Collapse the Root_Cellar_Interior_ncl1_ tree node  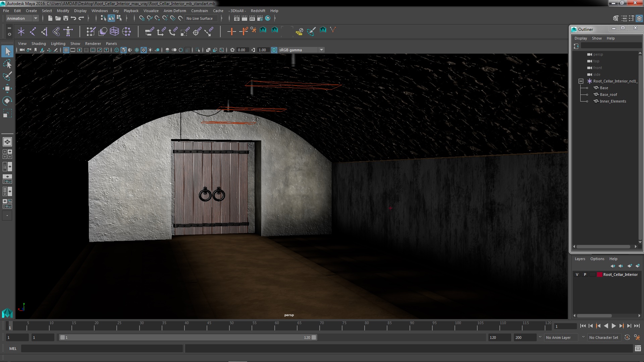581,81
